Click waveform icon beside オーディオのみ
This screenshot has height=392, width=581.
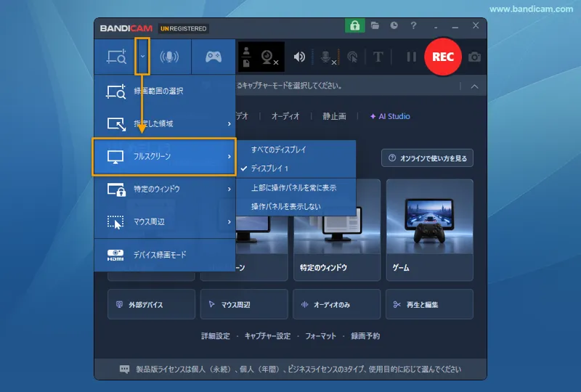pyautogui.click(x=304, y=305)
